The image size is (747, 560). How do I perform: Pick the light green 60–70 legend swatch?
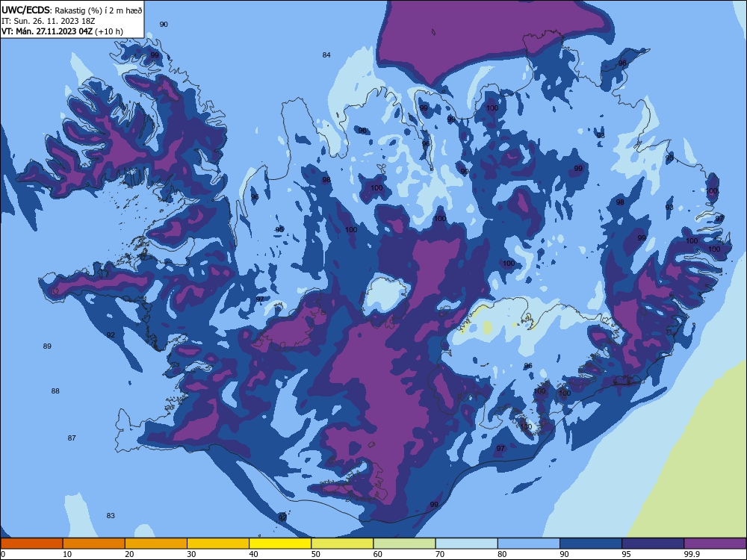pyautogui.click(x=404, y=544)
